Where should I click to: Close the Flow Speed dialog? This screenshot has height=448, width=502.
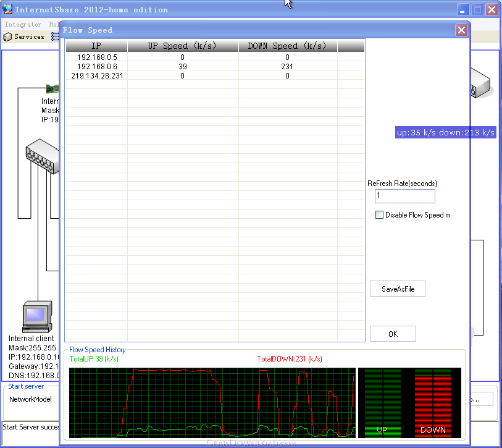pyautogui.click(x=461, y=30)
